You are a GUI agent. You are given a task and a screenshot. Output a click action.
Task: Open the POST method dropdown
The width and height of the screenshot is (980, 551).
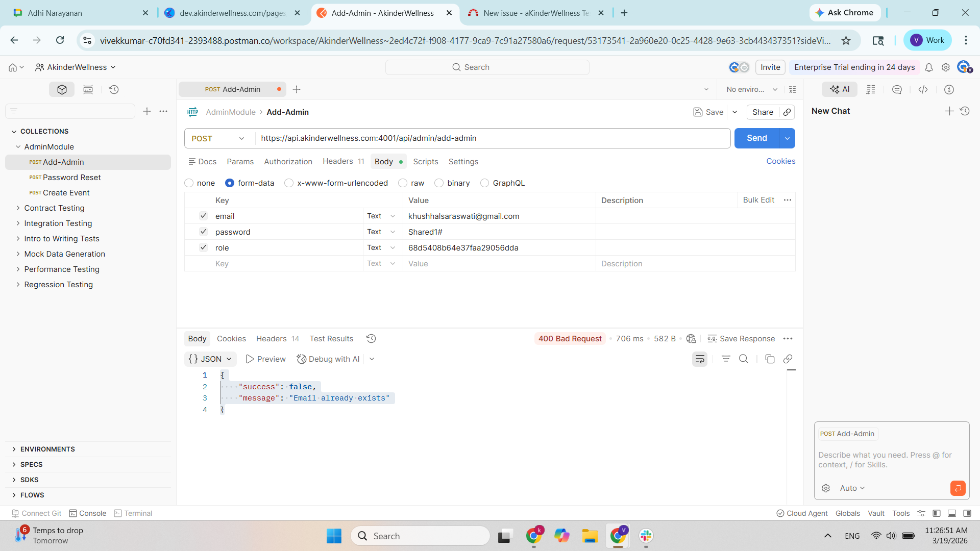218,138
